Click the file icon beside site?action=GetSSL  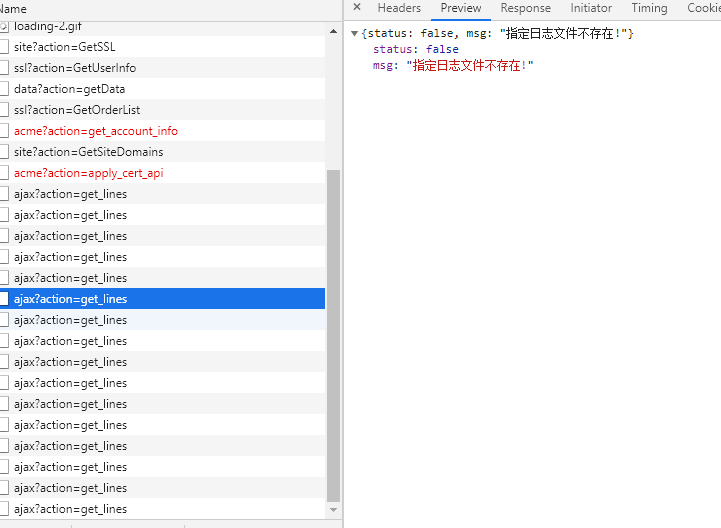coord(4,47)
